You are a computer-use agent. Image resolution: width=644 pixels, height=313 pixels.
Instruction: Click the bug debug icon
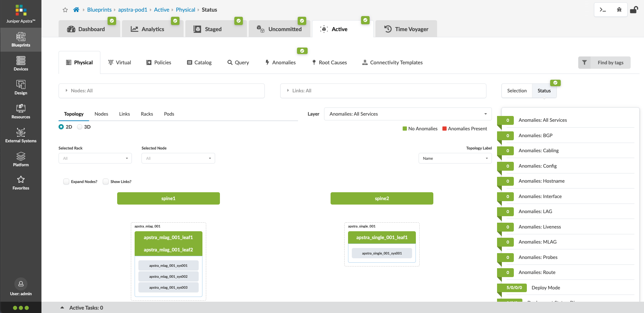click(x=619, y=10)
